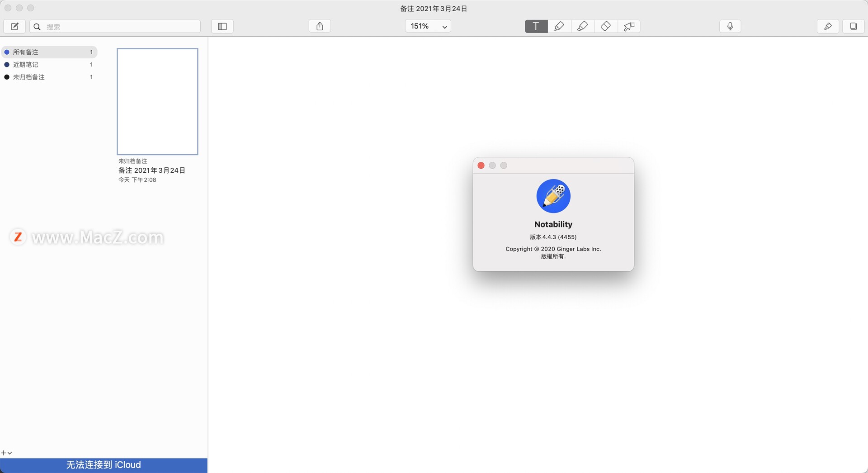Close the Notability about dialog
The height and width of the screenshot is (473, 868).
[x=481, y=166]
